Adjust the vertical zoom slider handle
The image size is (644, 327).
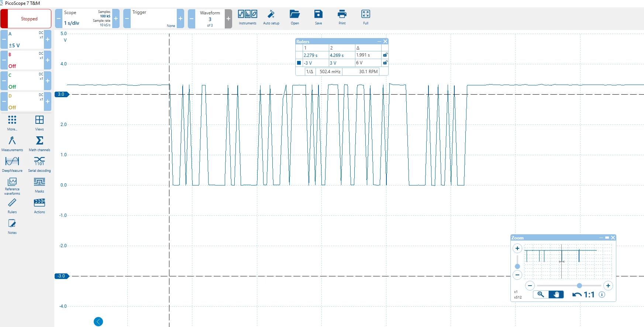point(517,266)
